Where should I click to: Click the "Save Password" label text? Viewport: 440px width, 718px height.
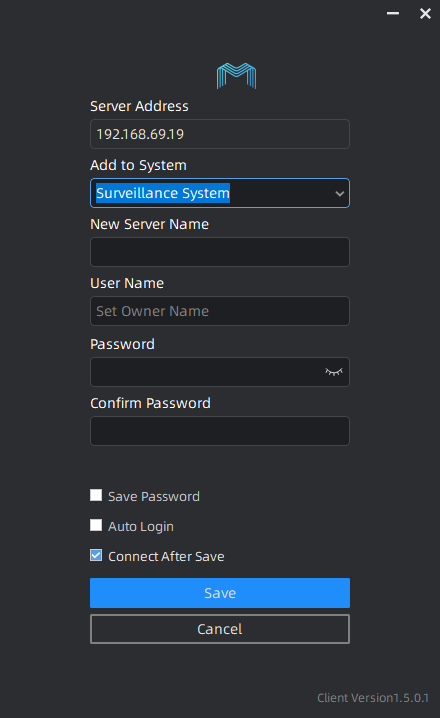[x=154, y=496]
